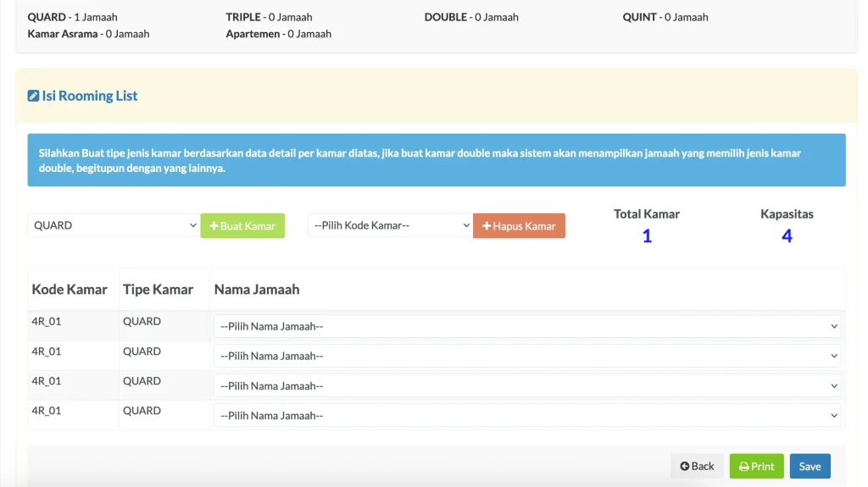Click the arrow icon on the Back button
868x487 pixels.
click(x=684, y=467)
